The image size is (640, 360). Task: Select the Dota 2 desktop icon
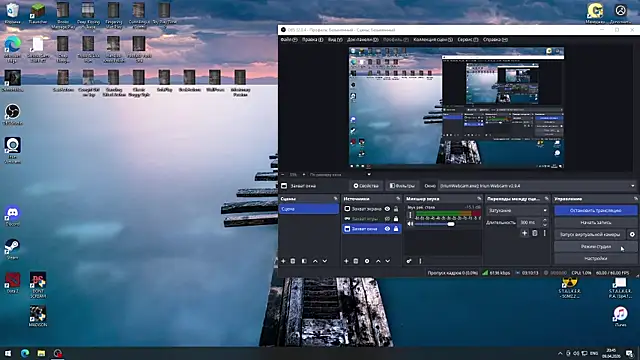(13, 282)
